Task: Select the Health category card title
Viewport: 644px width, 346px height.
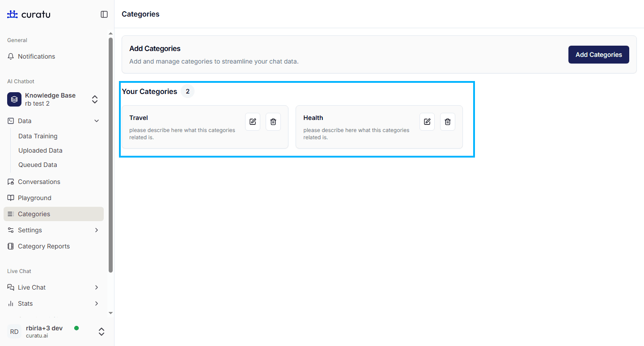Action: pos(313,118)
